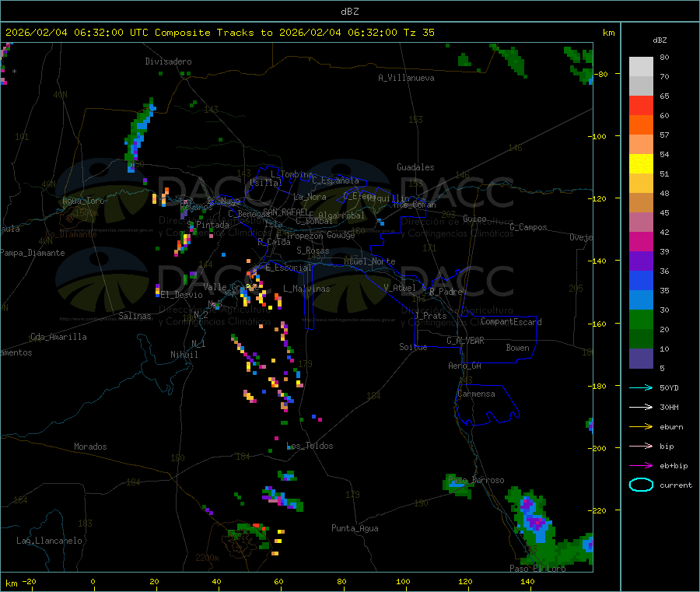Click the Agua_Toro place label
Image resolution: width=700 pixels, height=592 pixels.
pos(83,201)
